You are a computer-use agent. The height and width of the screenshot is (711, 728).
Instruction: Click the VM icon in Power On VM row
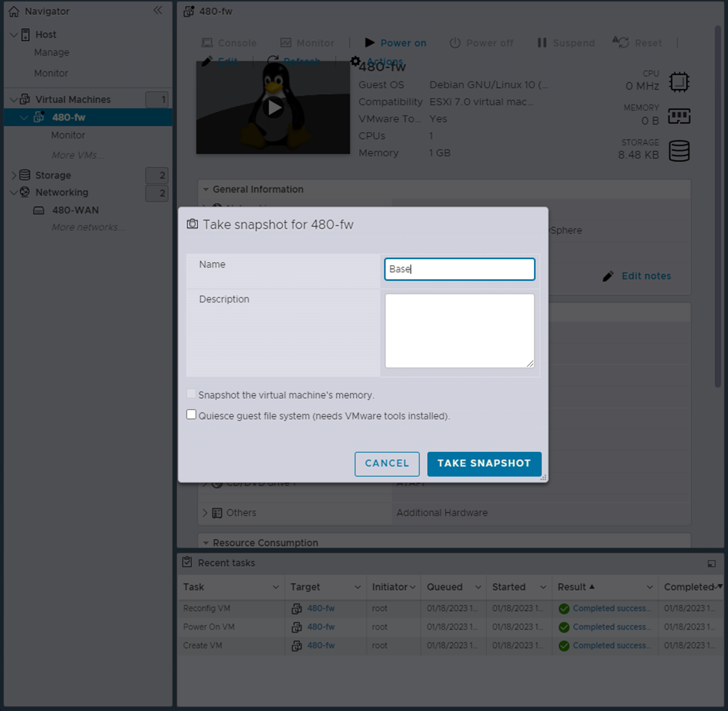point(296,627)
